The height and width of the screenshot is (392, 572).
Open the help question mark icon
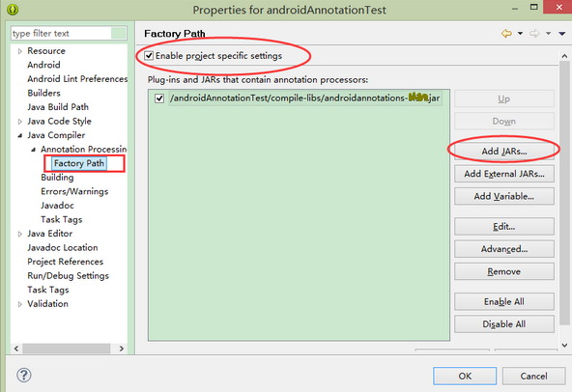point(24,376)
